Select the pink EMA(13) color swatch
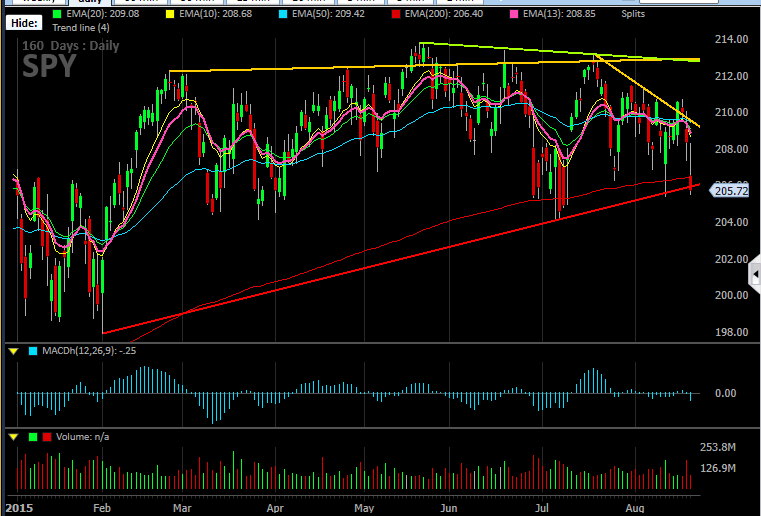The image size is (761, 516). (514, 14)
